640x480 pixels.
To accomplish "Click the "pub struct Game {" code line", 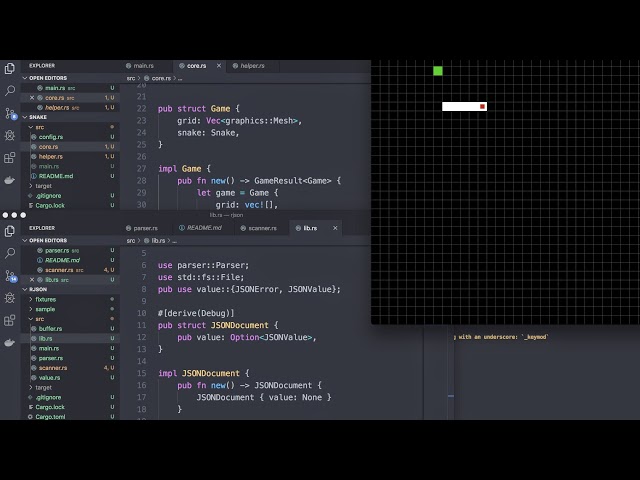I will 199,109.
